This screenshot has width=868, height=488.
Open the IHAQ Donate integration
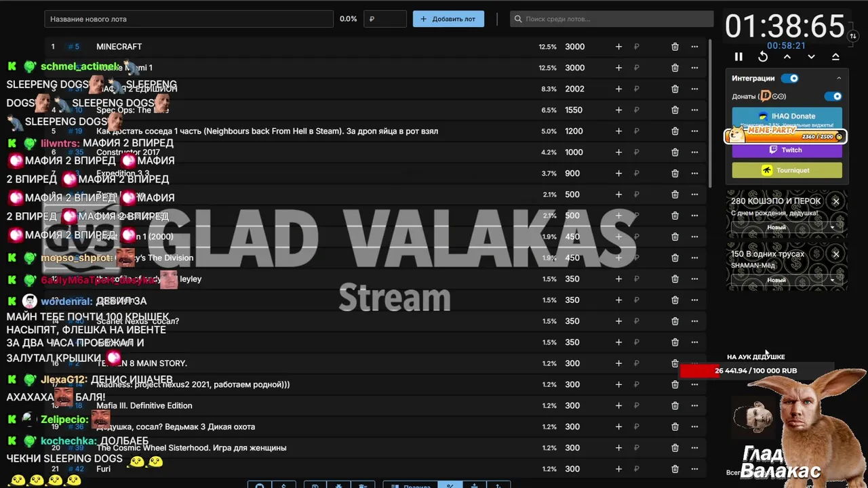(x=787, y=116)
